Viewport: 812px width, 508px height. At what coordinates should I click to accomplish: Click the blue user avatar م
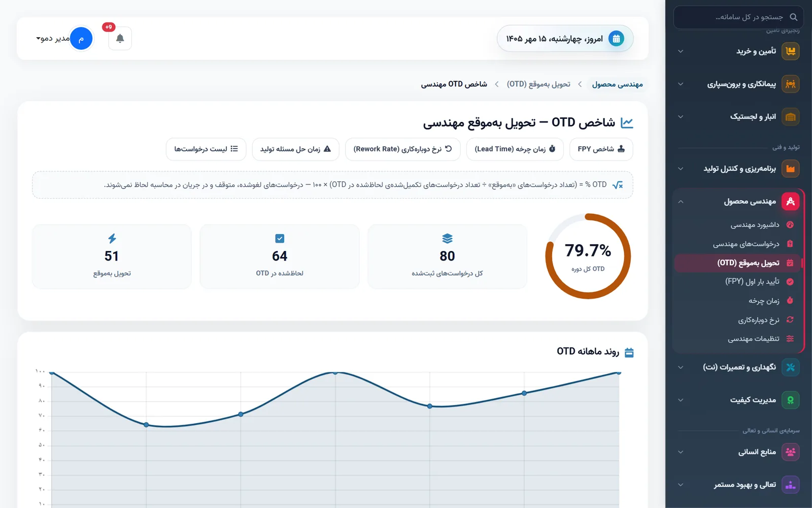(x=81, y=39)
